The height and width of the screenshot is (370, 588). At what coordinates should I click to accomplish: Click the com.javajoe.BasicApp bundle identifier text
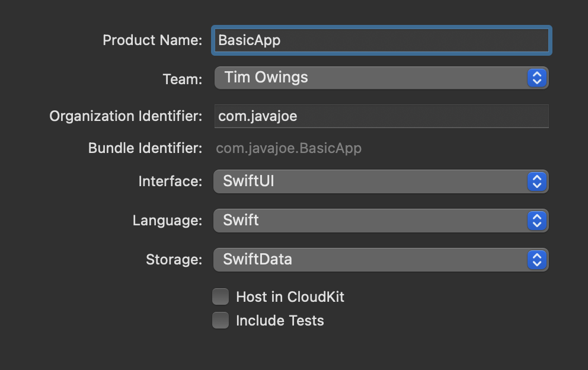pos(289,148)
